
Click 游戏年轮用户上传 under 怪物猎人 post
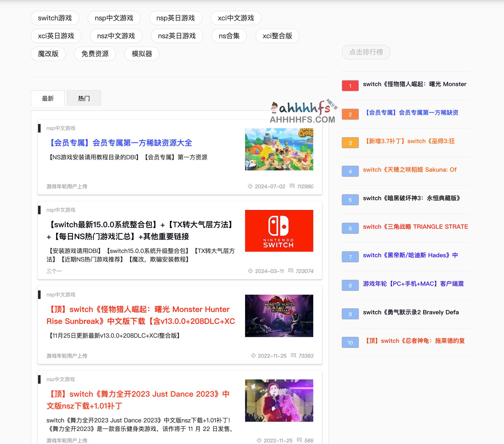click(x=67, y=356)
